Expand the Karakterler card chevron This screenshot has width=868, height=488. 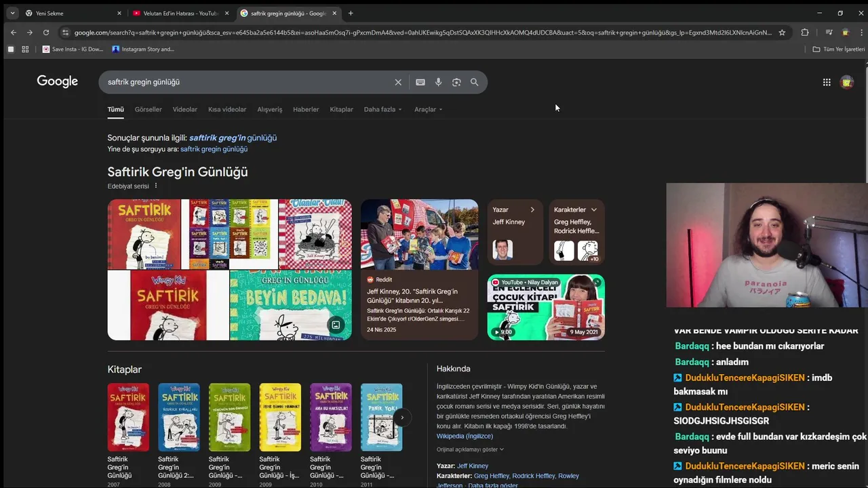[x=594, y=209]
